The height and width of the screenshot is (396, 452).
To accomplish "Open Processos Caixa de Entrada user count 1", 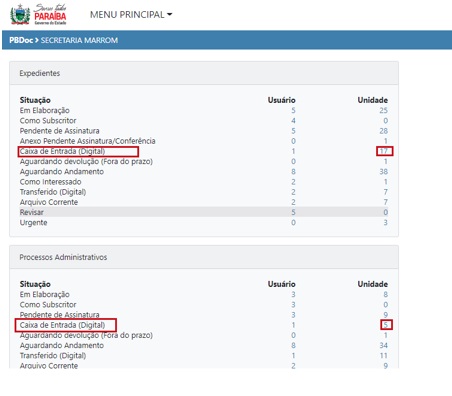I will [293, 325].
